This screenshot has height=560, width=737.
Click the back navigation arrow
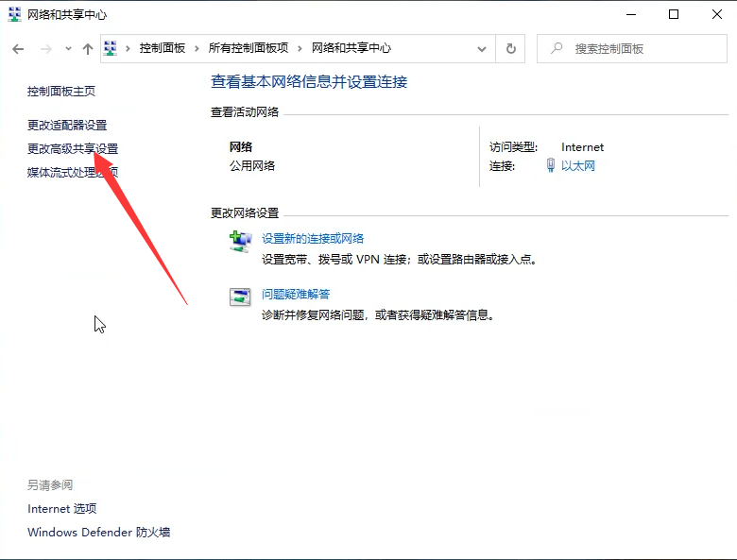click(x=17, y=48)
